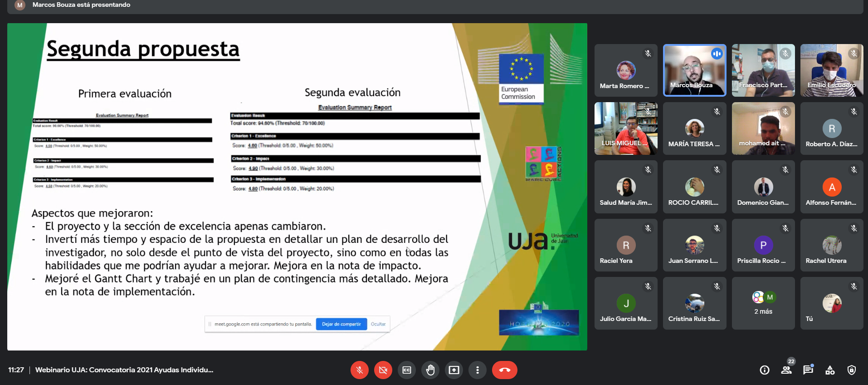The width and height of the screenshot is (868, 385).
Task: Select LUIS MIGUEL video tile
Action: pos(626,128)
